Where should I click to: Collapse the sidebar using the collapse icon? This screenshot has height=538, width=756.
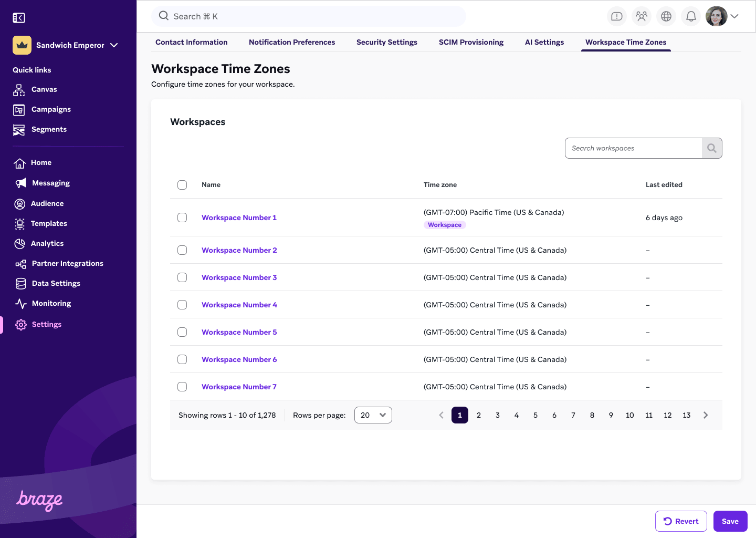click(x=18, y=17)
